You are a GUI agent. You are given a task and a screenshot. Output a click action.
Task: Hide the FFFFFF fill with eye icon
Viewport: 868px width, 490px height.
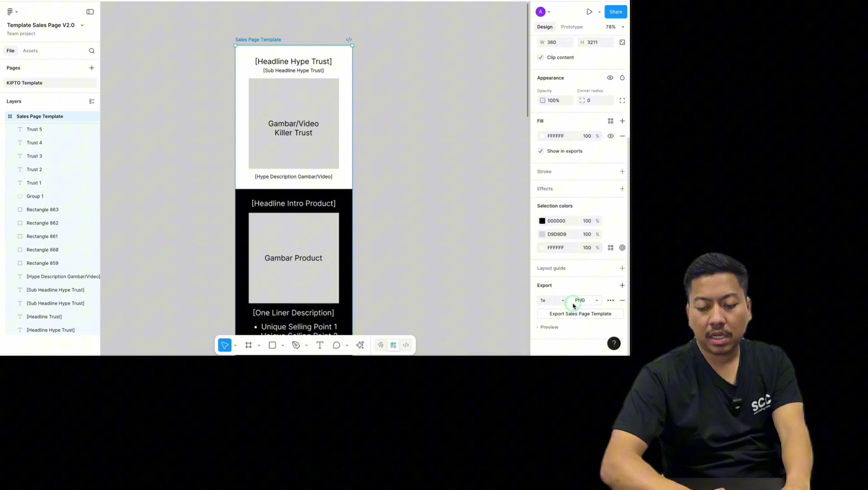point(610,136)
